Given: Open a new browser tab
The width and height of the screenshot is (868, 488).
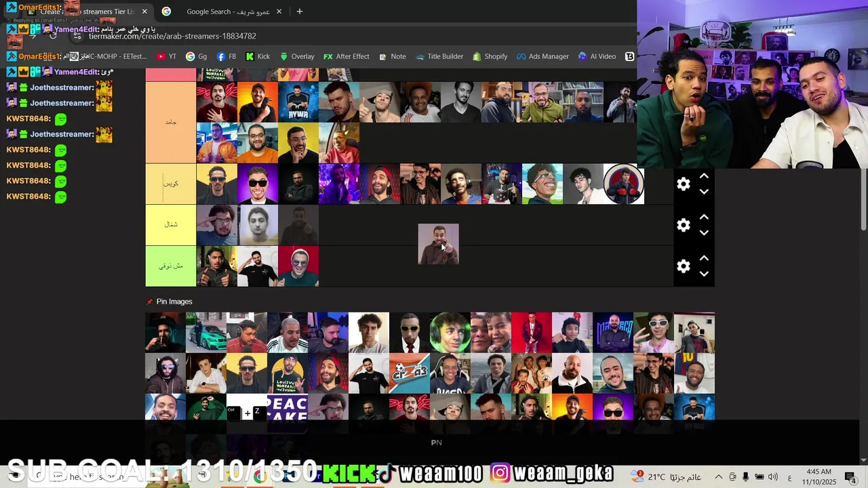Looking at the screenshot, I should [299, 12].
